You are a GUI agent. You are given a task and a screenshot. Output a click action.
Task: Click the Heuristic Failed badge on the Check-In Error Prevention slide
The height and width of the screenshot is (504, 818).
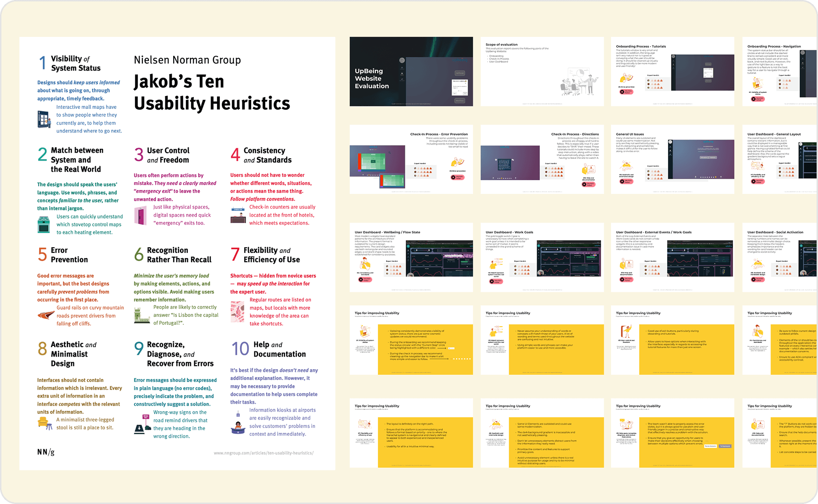click(x=458, y=177)
